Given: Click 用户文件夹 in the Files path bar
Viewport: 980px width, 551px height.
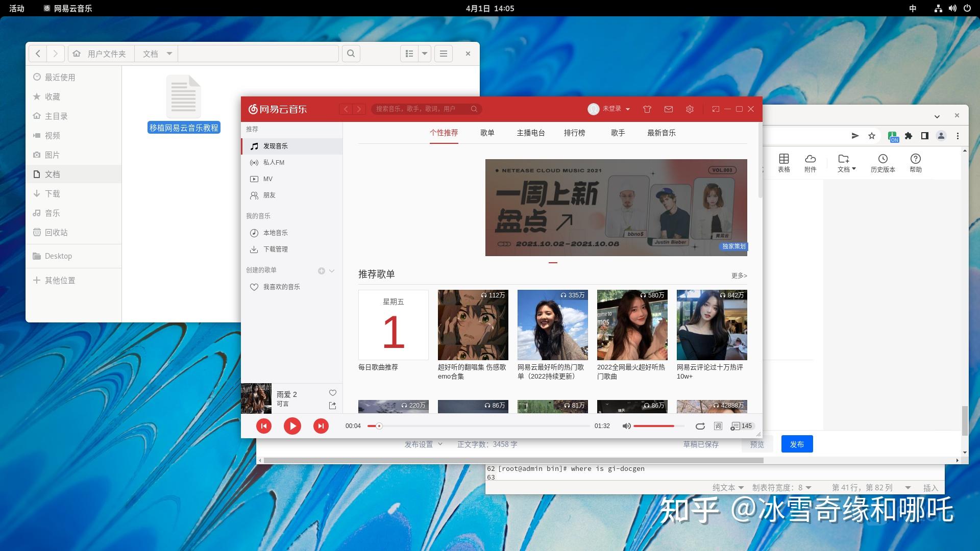Looking at the screenshot, I should click(x=101, y=54).
